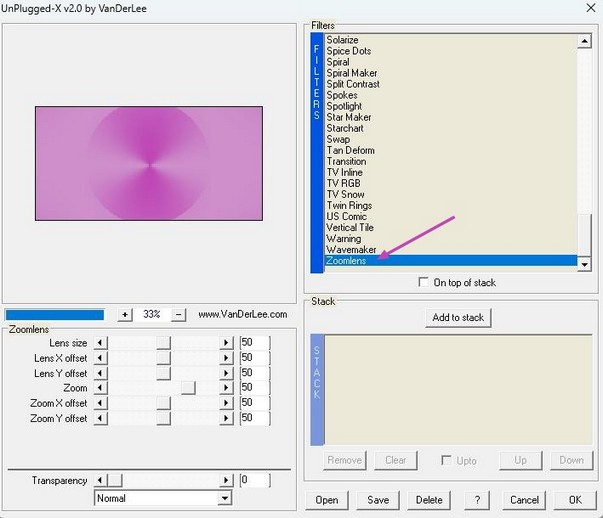This screenshot has height=518, width=603.
Task: Decrease Zoom Y offset with left arrow
Action: click(100, 418)
